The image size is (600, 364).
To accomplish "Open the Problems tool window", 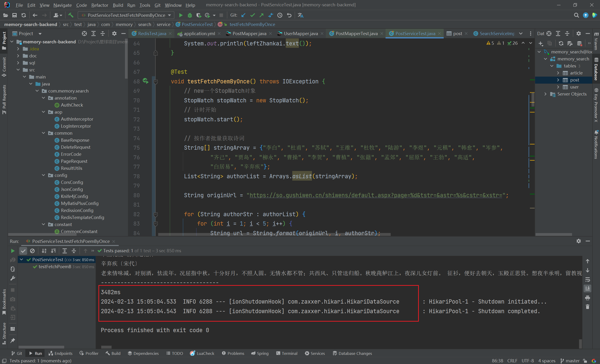I will point(233,353).
